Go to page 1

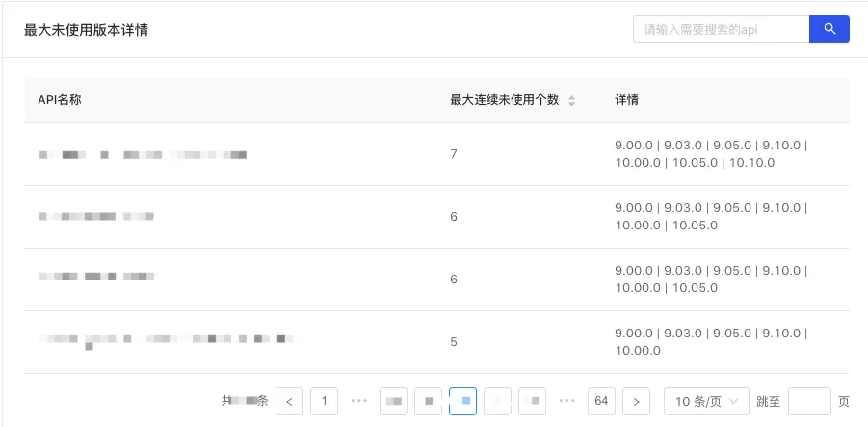pyautogui.click(x=324, y=401)
